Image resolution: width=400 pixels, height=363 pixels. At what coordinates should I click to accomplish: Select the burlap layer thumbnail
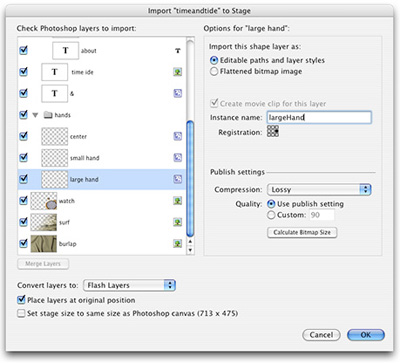[x=44, y=244]
